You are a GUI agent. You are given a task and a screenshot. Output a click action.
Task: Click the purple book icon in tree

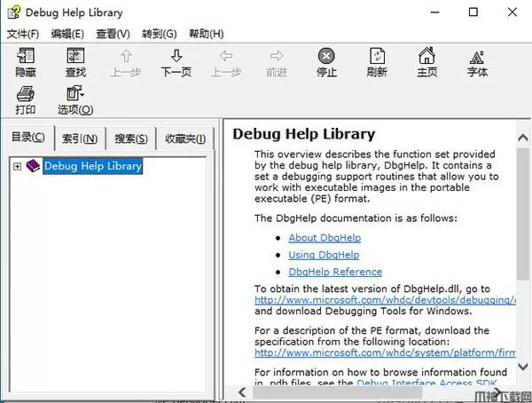(33, 166)
